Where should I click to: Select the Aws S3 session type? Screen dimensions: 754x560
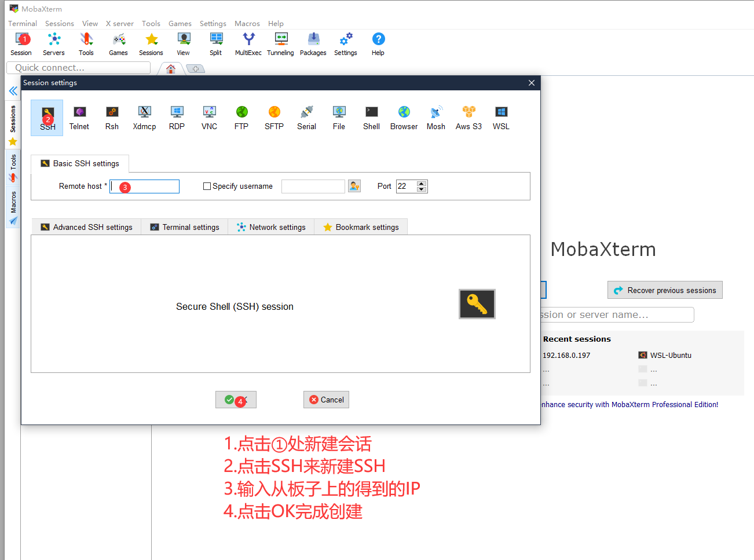(x=468, y=118)
